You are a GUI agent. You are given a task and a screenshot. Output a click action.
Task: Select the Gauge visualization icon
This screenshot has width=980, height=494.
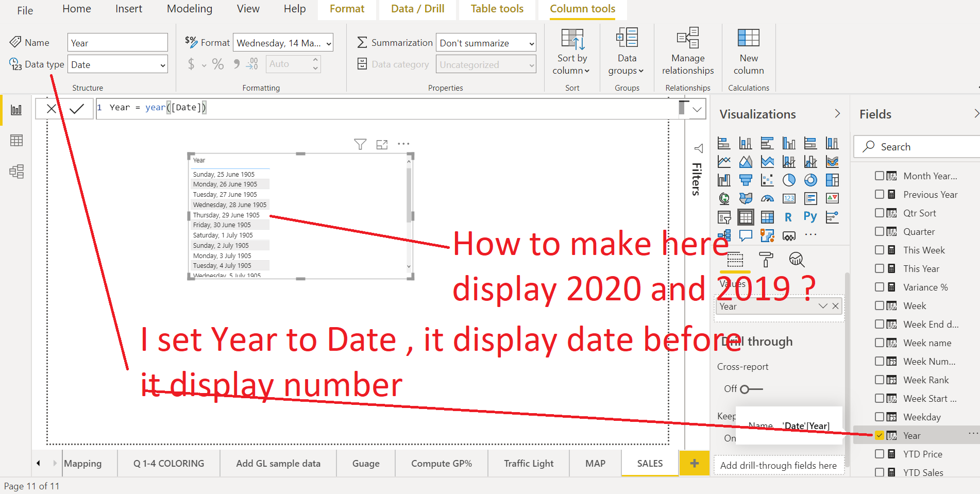tap(767, 198)
